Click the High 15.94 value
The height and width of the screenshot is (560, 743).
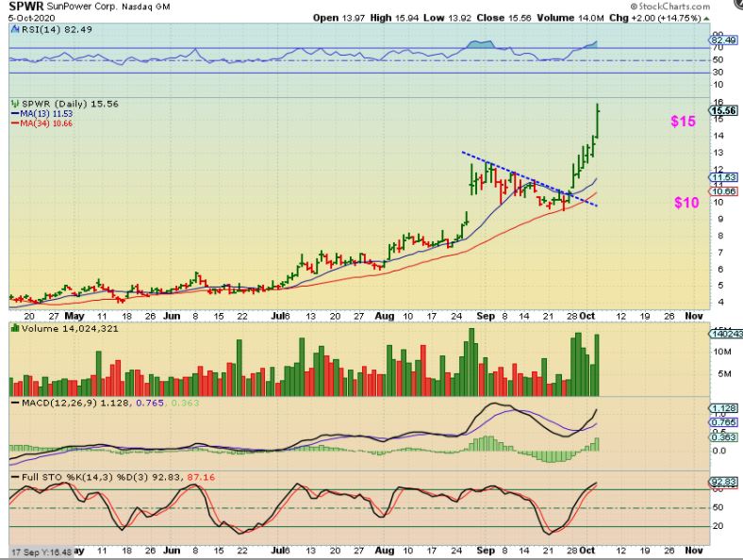pos(394,18)
